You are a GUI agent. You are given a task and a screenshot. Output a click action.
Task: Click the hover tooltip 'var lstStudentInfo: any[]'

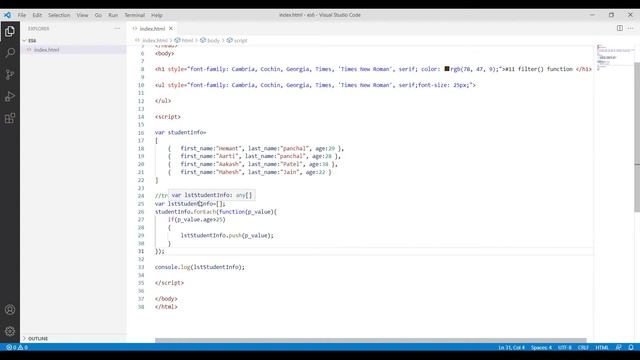(211, 195)
